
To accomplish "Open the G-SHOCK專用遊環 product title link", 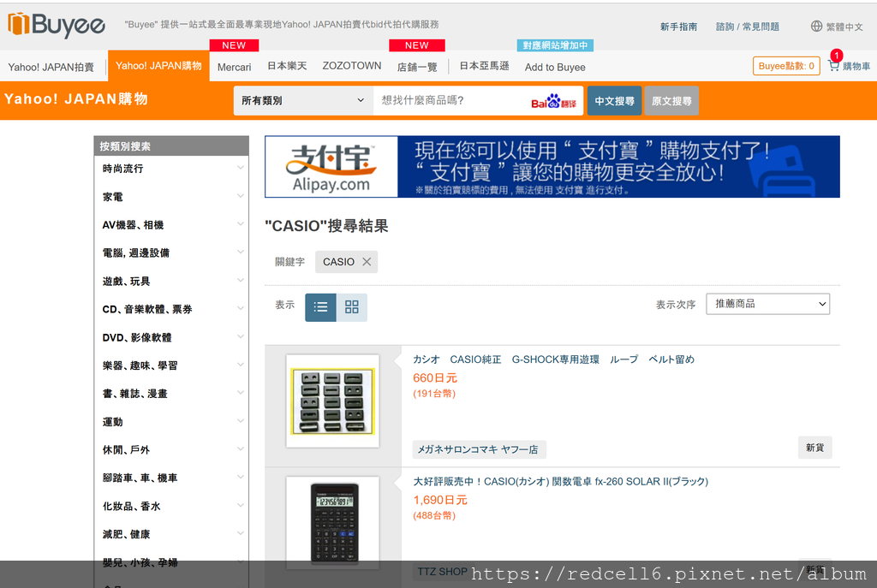I will 553,359.
